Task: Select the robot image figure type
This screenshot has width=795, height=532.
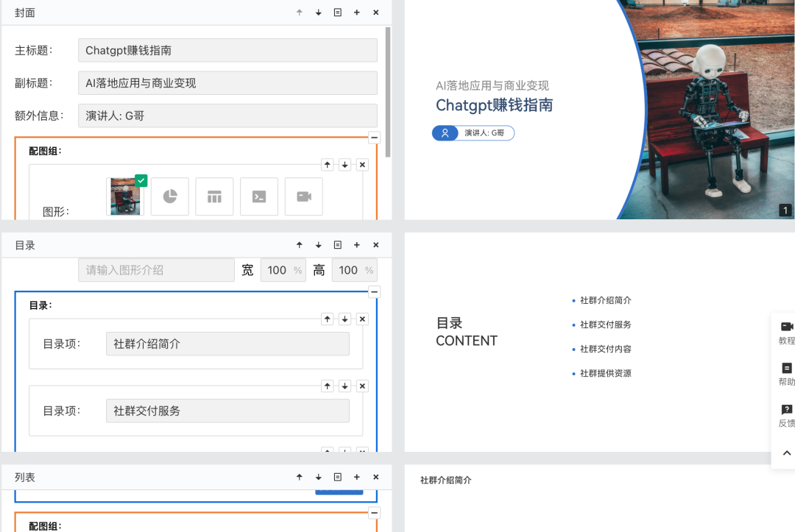Action: 125,196
